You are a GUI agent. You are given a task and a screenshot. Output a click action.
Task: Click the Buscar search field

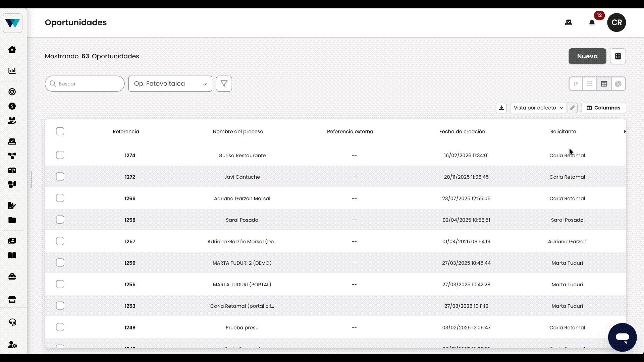(x=85, y=83)
